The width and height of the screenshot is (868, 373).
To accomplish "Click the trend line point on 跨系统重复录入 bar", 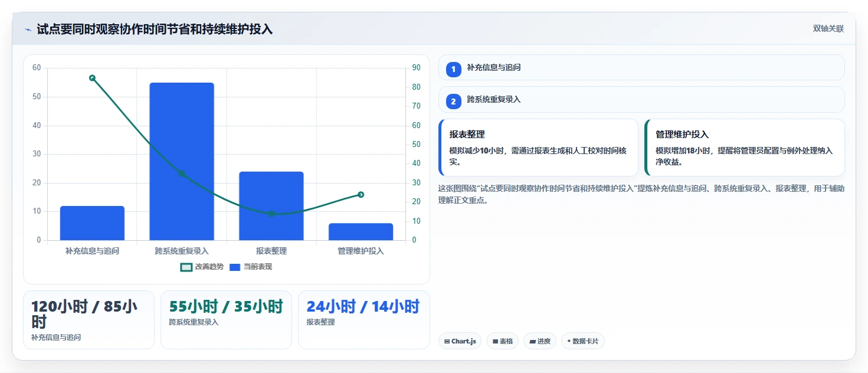I will click(x=182, y=174).
